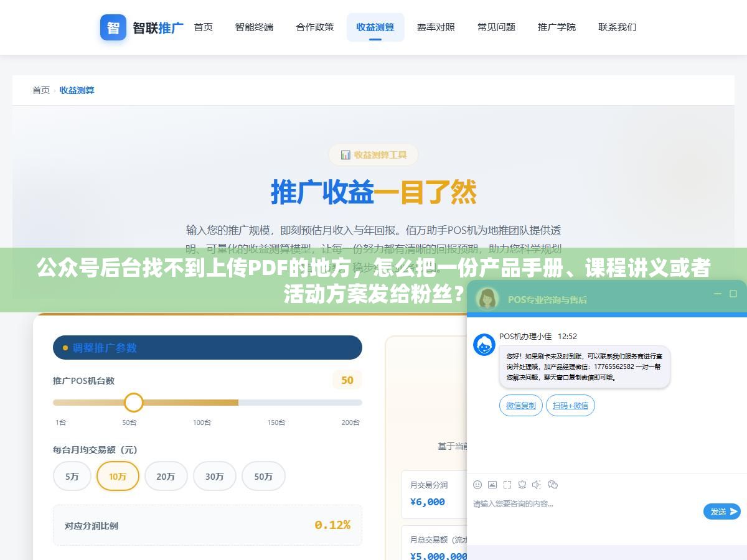This screenshot has width=747, height=560.
Task: Click the chat agent message bubble
Action: tap(585, 367)
